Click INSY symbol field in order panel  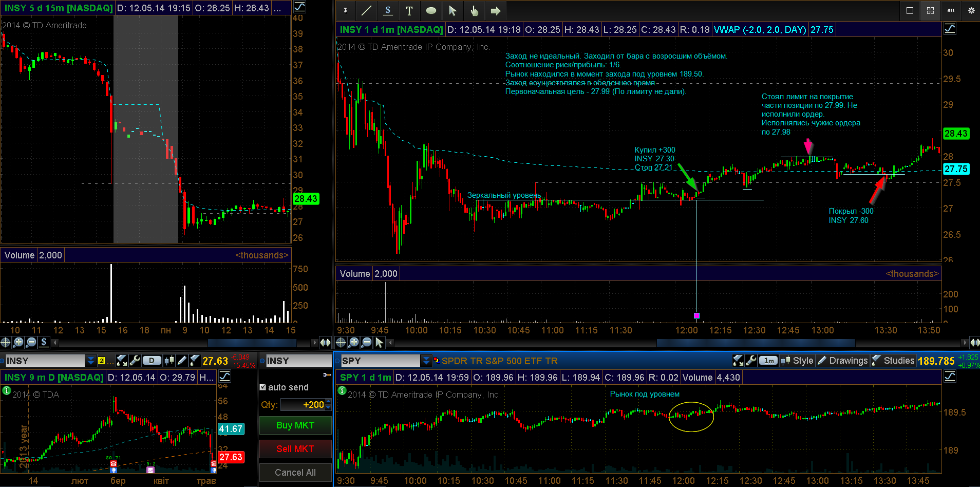click(298, 361)
